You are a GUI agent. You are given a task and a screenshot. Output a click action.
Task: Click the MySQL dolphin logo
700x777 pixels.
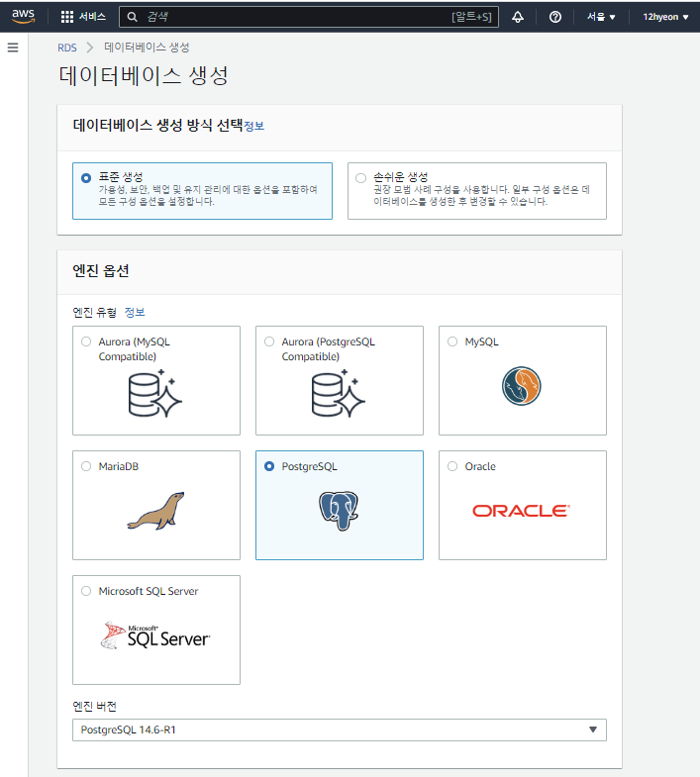tap(521, 386)
